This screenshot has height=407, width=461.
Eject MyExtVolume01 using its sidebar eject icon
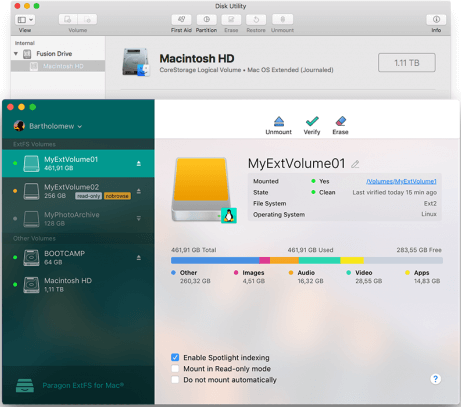[x=139, y=163]
